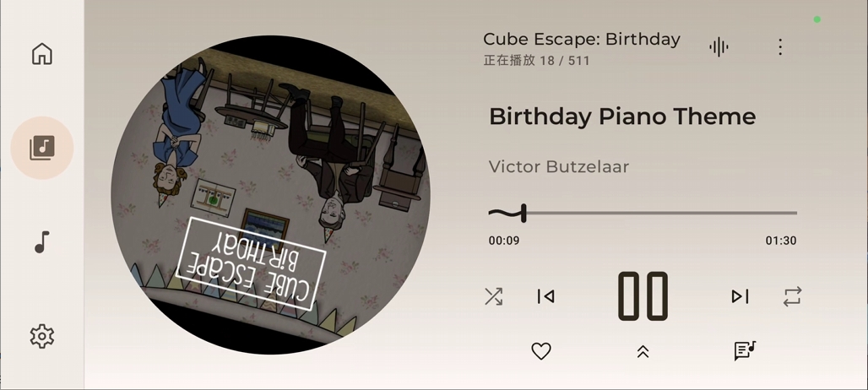This screenshot has height=390, width=868.
Task: Open the three-dot more options menu
Action: pyautogui.click(x=780, y=47)
